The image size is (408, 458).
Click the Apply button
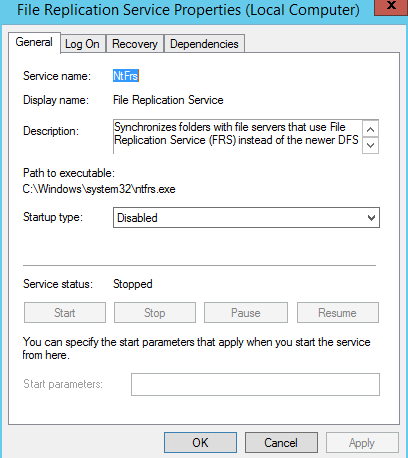pyautogui.click(x=362, y=443)
